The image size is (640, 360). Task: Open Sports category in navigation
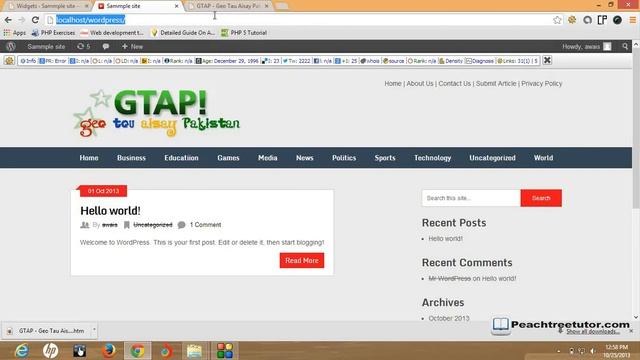point(385,158)
